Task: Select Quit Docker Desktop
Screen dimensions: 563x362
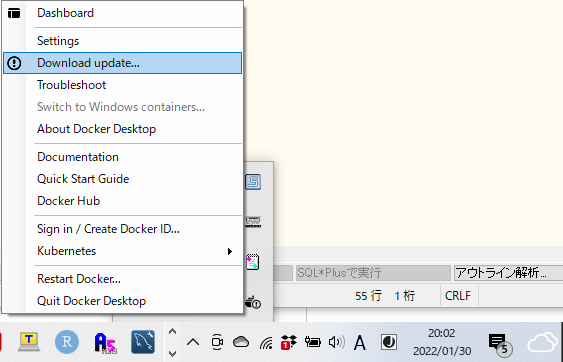Action: (x=122, y=301)
